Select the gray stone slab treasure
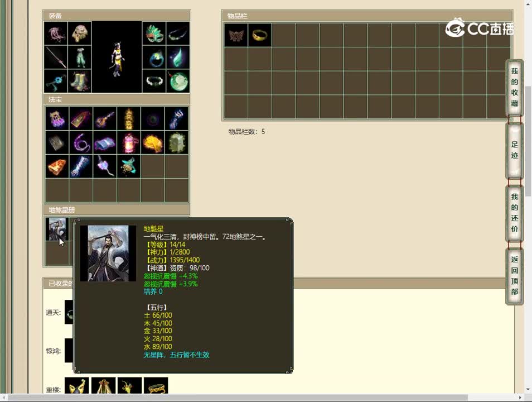The width and height of the screenshot is (532, 402). click(x=57, y=143)
